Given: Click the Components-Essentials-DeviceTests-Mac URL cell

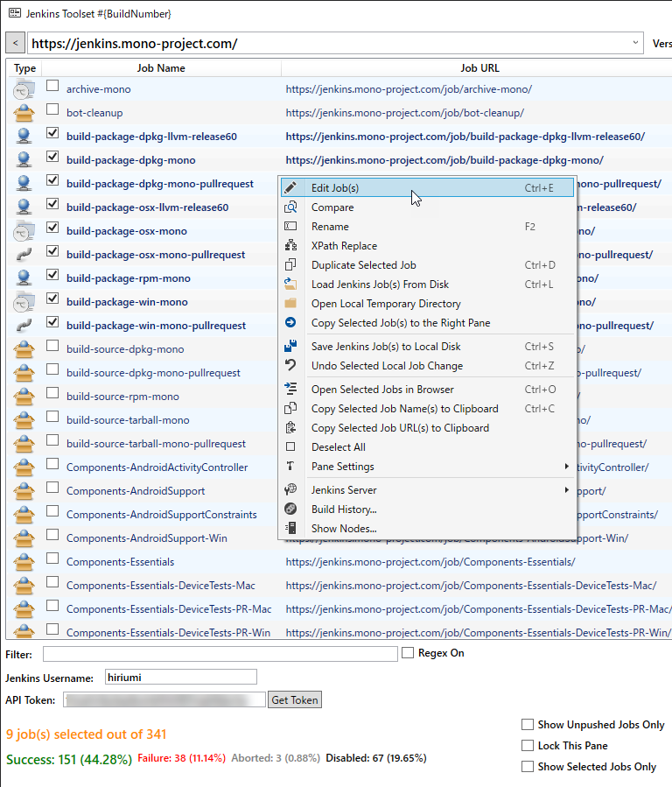Looking at the screenshot, I should pos(471,586).
